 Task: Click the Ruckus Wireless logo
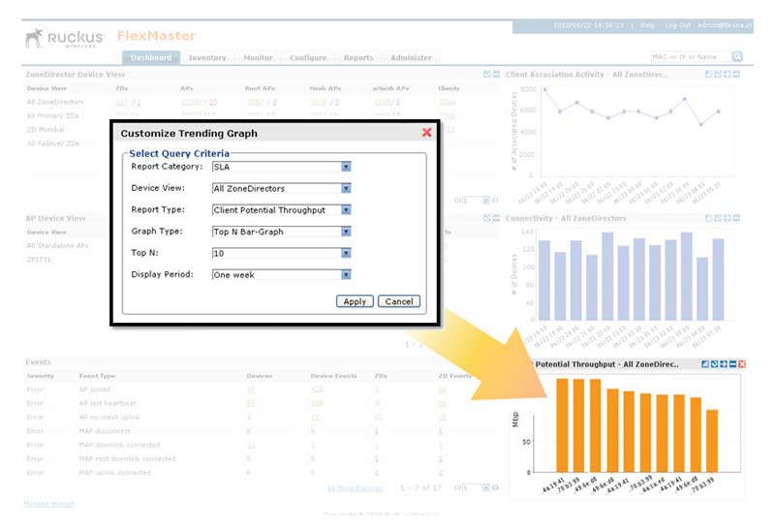(64, 38)
